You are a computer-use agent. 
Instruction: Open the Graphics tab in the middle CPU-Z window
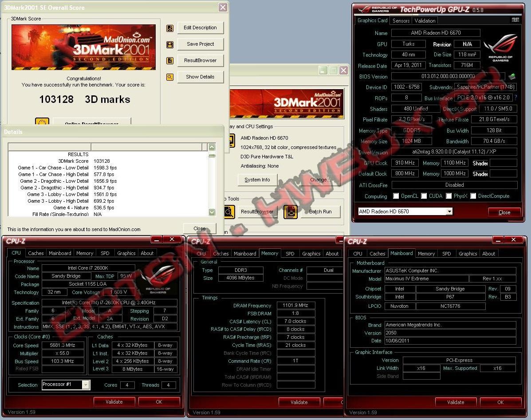pos(311,254)
